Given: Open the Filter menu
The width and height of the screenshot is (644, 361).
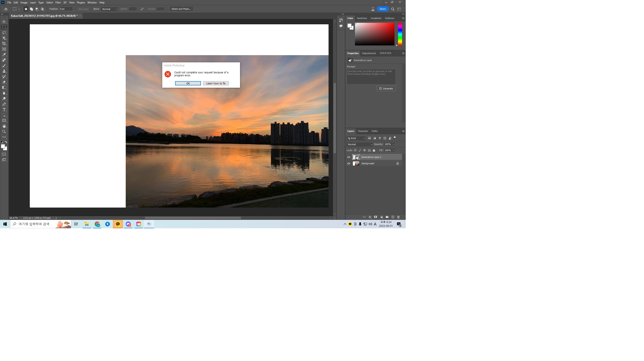Looking at the screenshot, I should click(58, 3).
